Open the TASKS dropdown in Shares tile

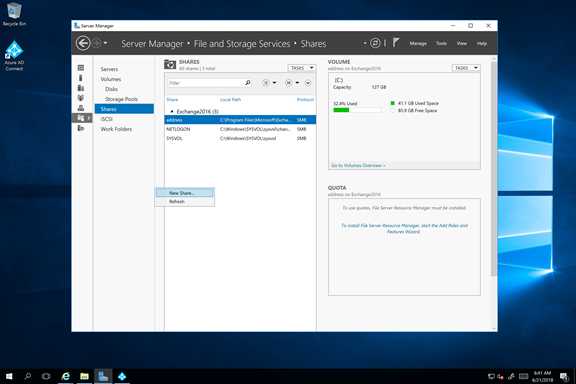click(302, 68)
